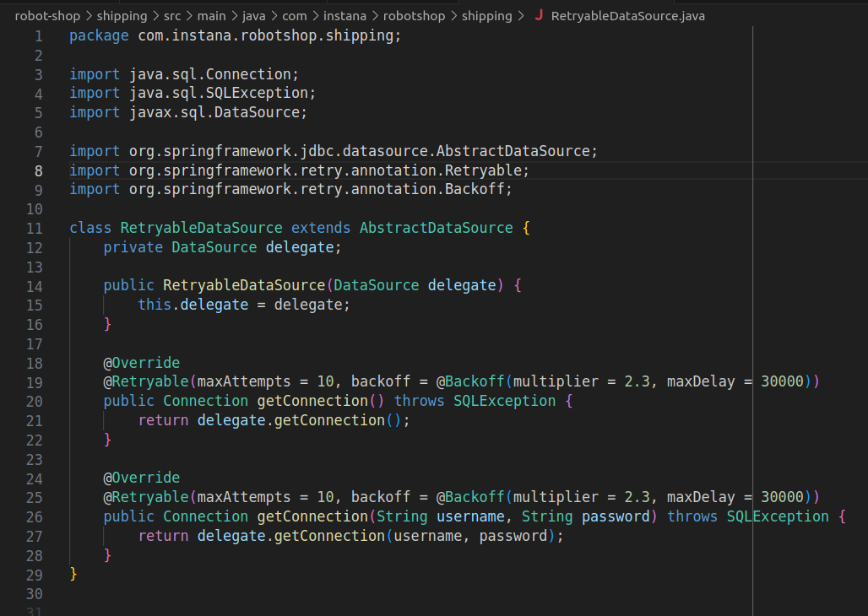This screenshot has height=616, width=868.
Task: Click the @Retryable annotation on line 19
Action: point(146,382)
